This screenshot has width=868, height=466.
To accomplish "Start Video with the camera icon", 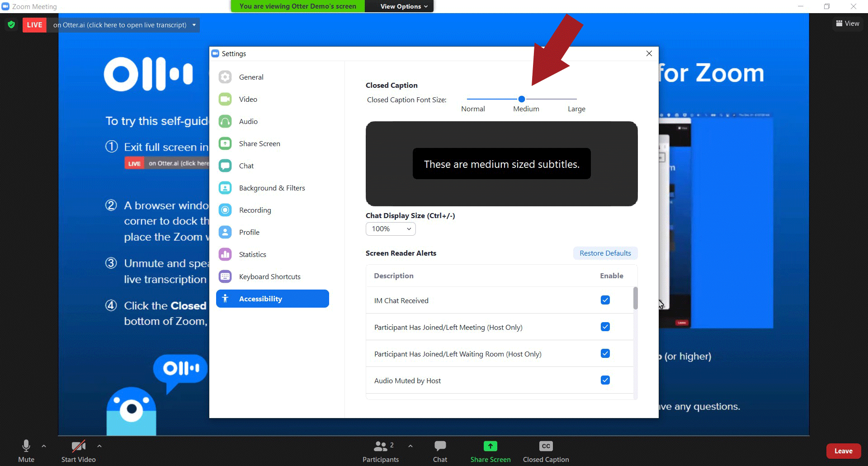I will point(79,451).
